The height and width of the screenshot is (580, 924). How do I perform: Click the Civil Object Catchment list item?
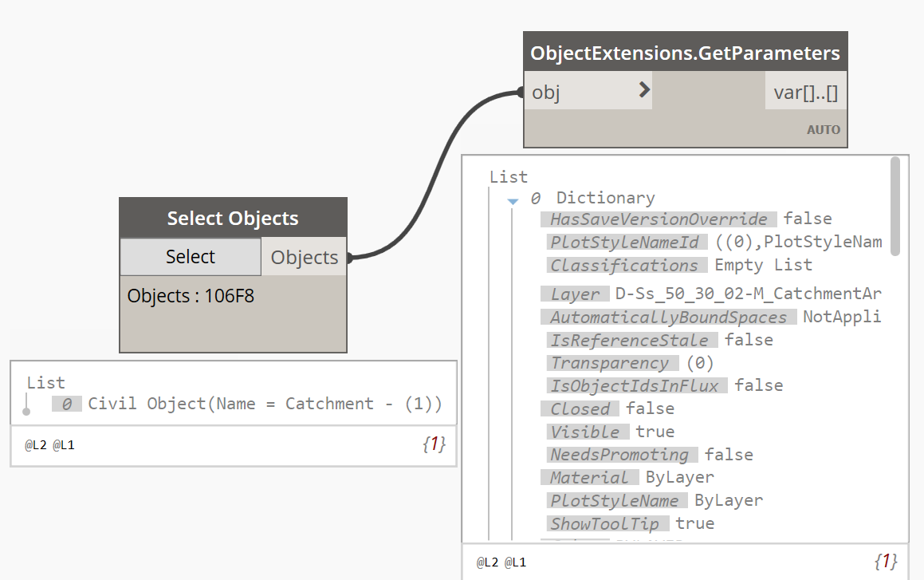pos(265,404)
